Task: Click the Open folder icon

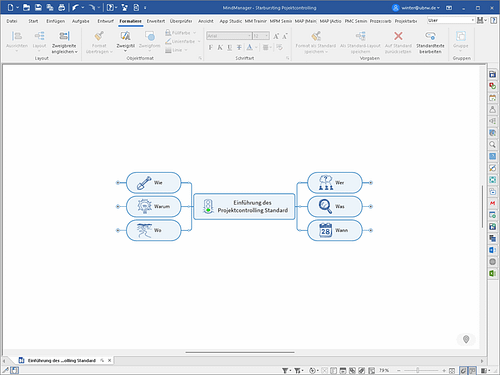Action: 26,7
